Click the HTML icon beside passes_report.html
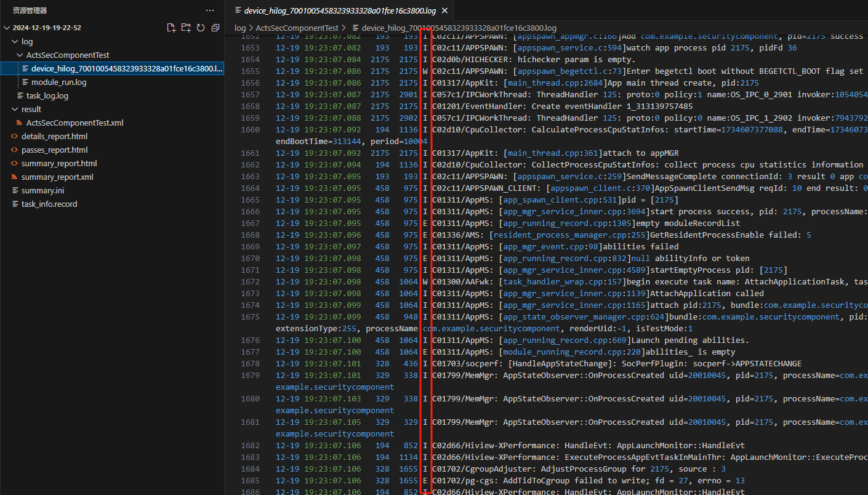This screenshot has height=495, width=868. [x=15, y=150]
